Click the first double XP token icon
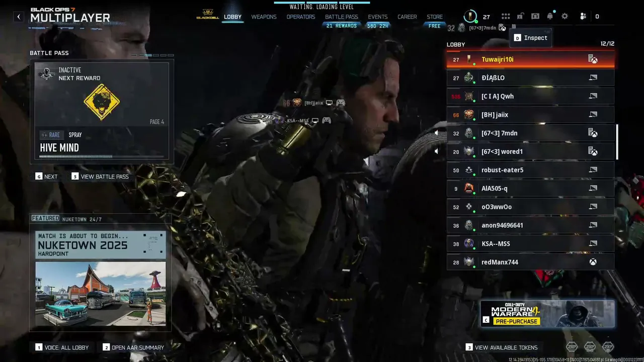644x362 pixels. (572, 346)
